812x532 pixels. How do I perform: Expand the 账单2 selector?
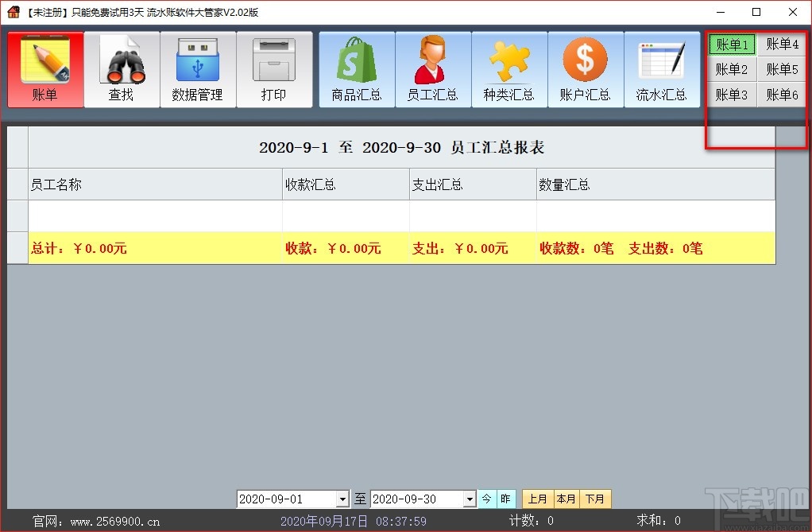point(731,69)
